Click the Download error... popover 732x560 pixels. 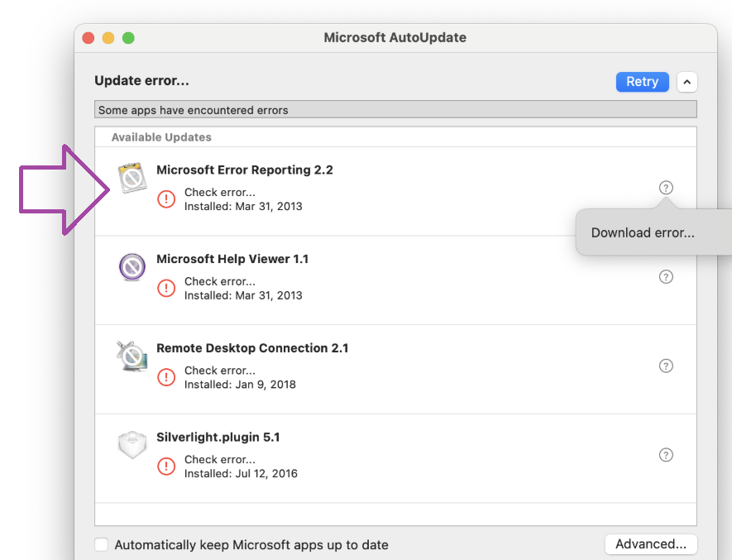(x=653, y=232)
